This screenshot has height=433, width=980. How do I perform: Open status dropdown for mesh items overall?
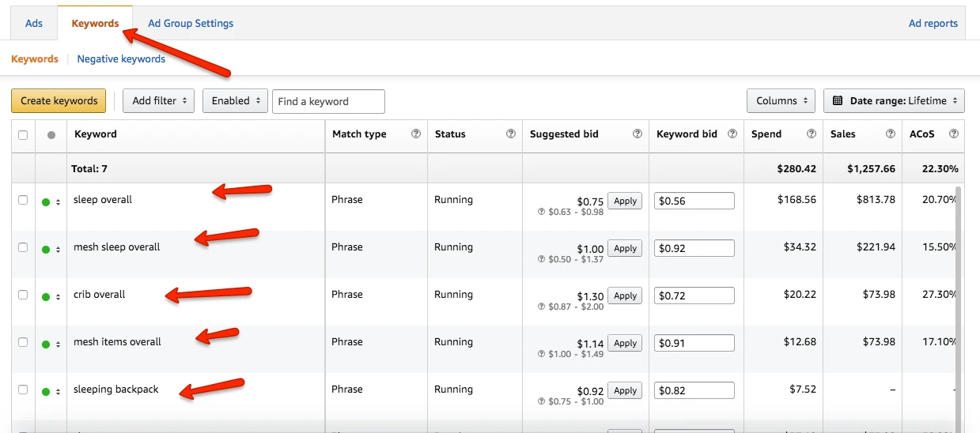[51, 345]
